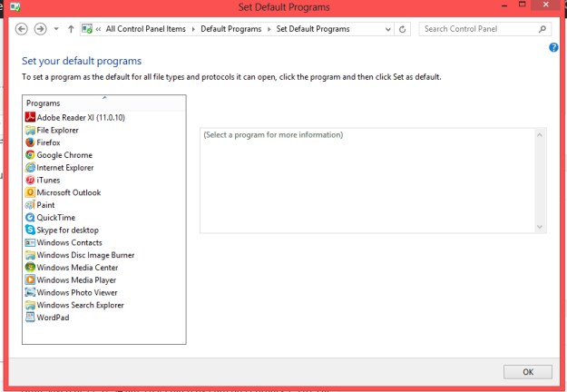Image resolution: width=567 pixels, height=392 pixels.
Task: Expand the address bar history dropdown
Action: click(x=388, y=29)
